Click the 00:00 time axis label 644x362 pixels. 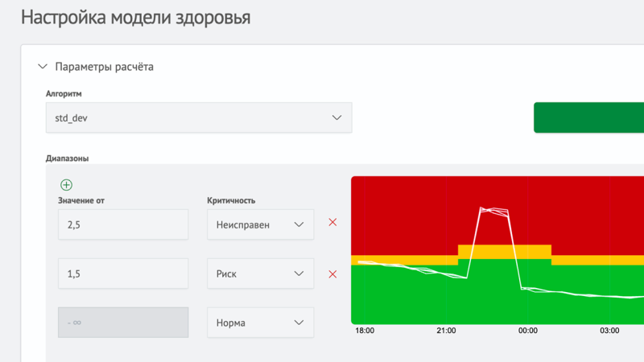[528, 331]
